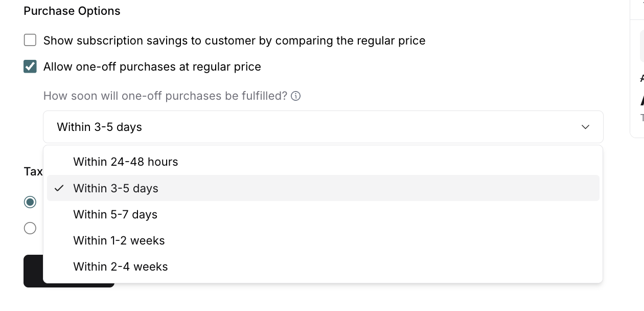The width and height of the screenshot is (644, 311).
Task: Select Within 24-48 hours option
Action: (x=126, y=162)
